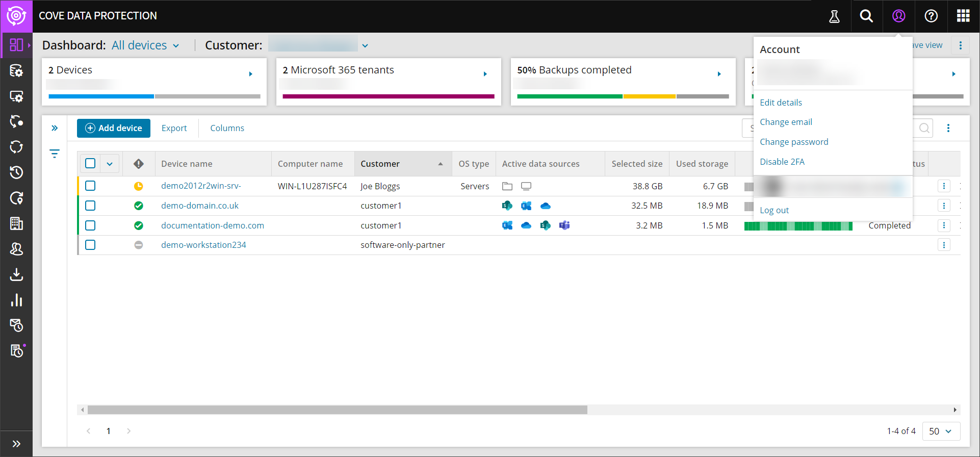980x457 pixels.
Task: Choose Log out from Account menu
Action: 774,210
